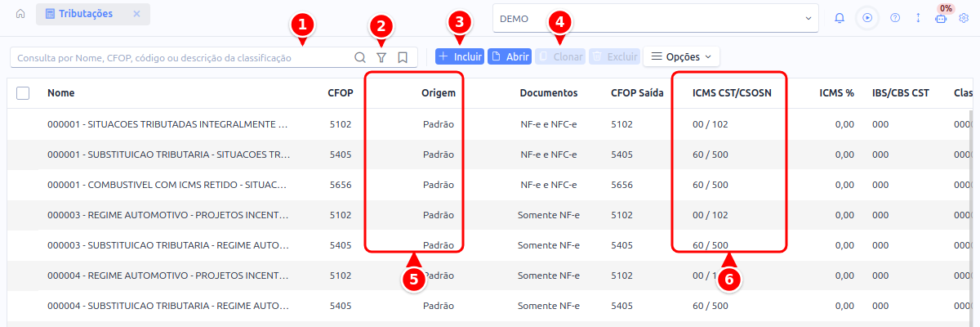Switch to the Tributações tab
The width and height of the screenshot is (980, 327).
(93, 15)
